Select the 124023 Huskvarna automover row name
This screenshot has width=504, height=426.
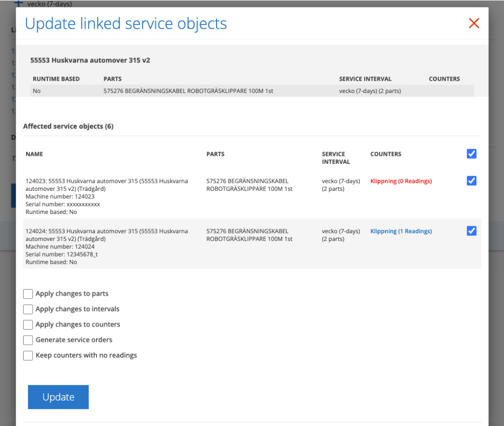(x=107, y=185)
